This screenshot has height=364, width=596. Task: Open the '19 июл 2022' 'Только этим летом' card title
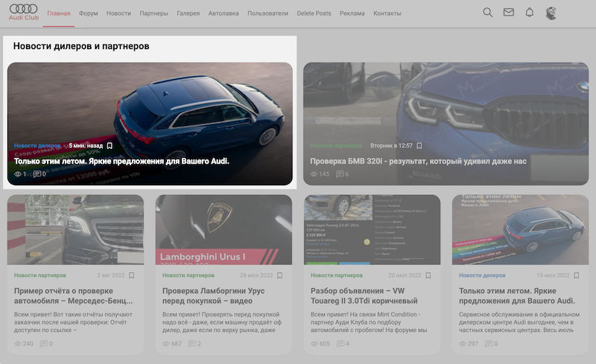click(517, 296)
